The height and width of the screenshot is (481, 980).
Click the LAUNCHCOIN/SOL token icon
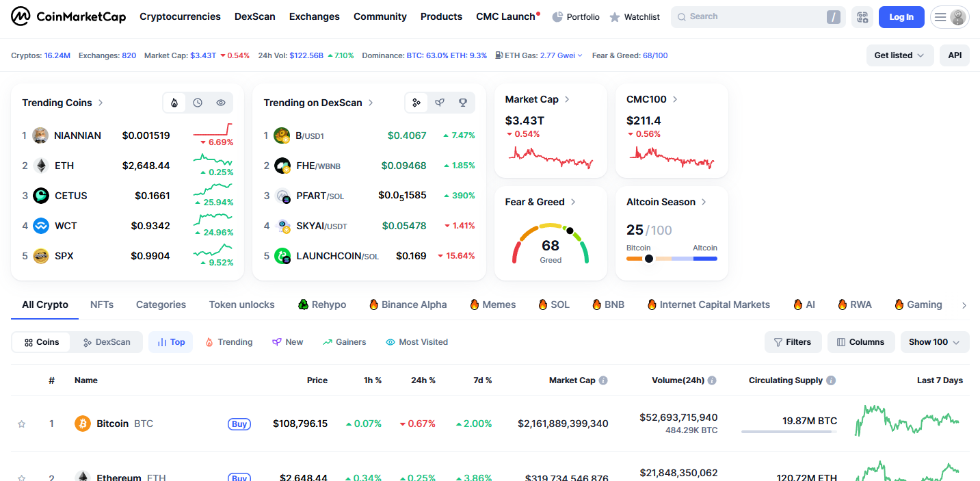(x=282, y=256)
